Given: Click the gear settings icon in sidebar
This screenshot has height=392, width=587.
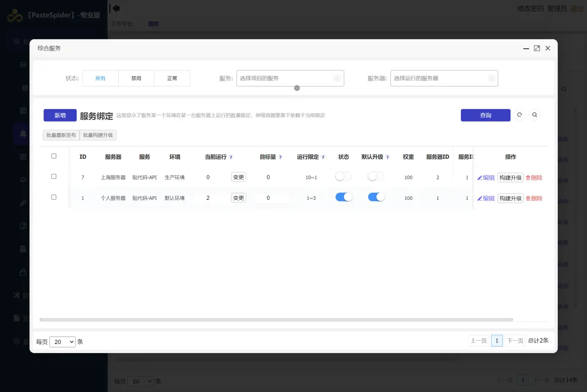Looking at the screenshot, I should pos(17,341).
